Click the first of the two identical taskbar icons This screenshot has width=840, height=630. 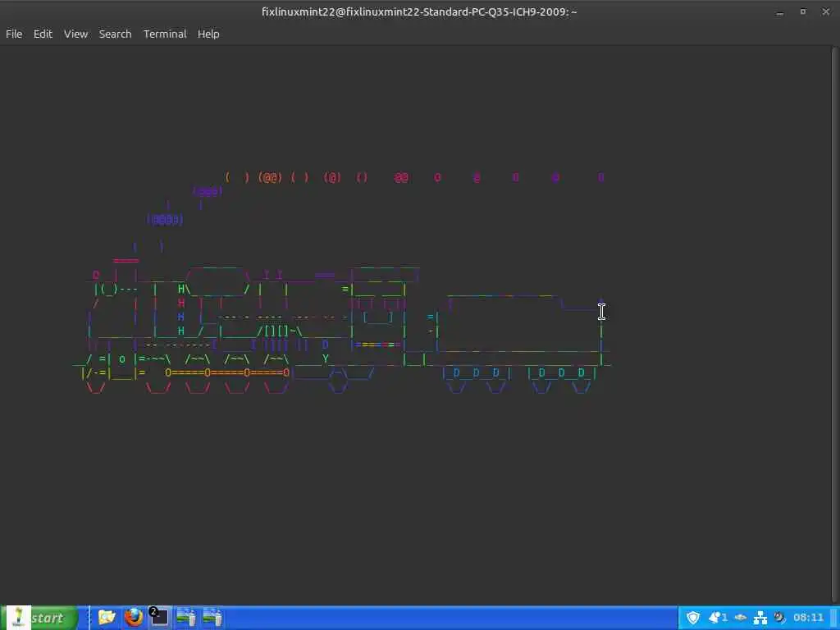pyautogui.click(x=186, y=617)
